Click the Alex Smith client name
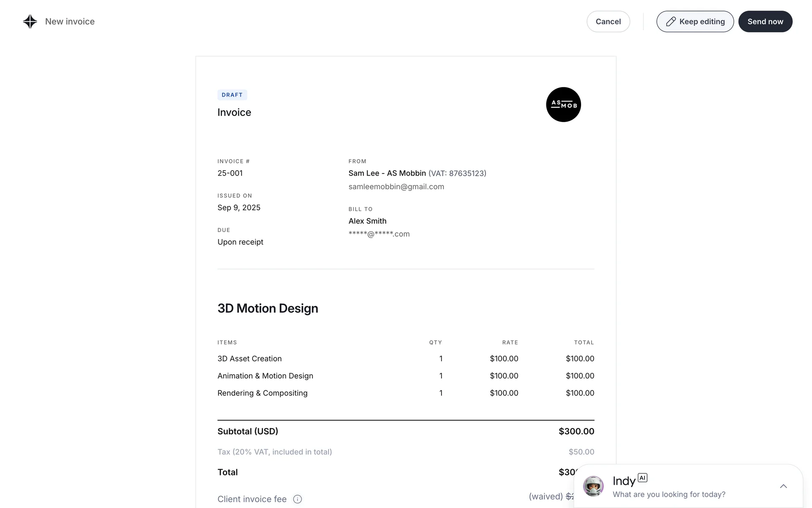 [367, 221]
